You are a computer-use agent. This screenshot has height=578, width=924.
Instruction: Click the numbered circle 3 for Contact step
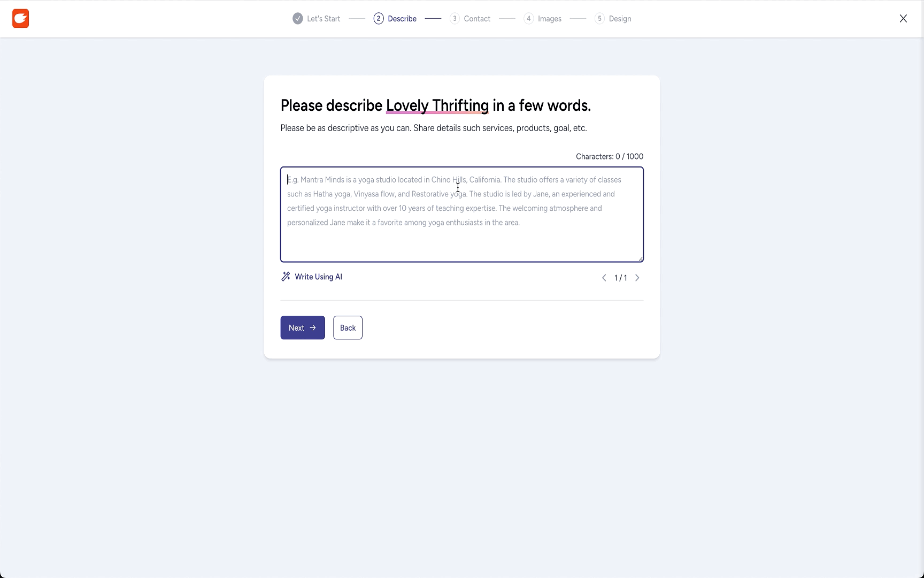coord(455,18)
